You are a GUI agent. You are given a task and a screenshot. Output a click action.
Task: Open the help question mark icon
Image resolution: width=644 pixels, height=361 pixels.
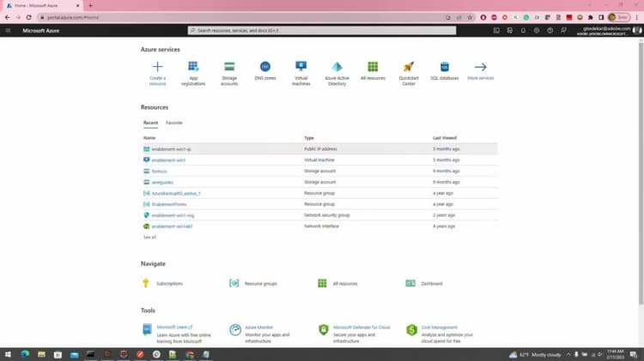click(x=550, y=30)
